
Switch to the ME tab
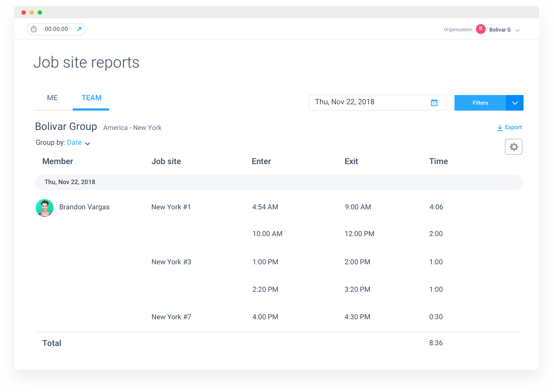52,98
